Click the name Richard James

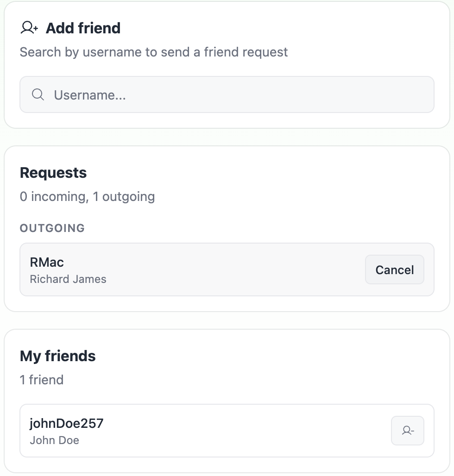point(68,279)
